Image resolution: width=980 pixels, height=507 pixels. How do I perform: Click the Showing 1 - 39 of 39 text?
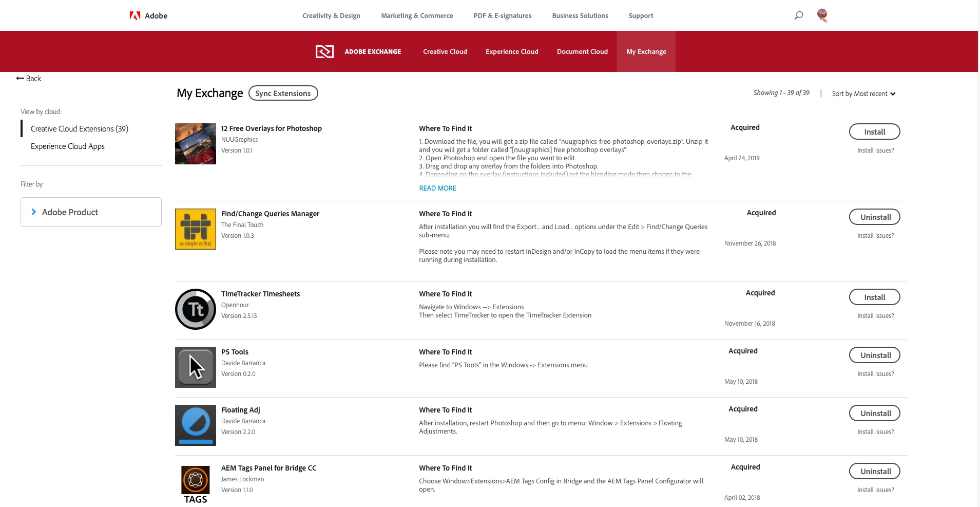pyautogui.click(x=781, y=93)
